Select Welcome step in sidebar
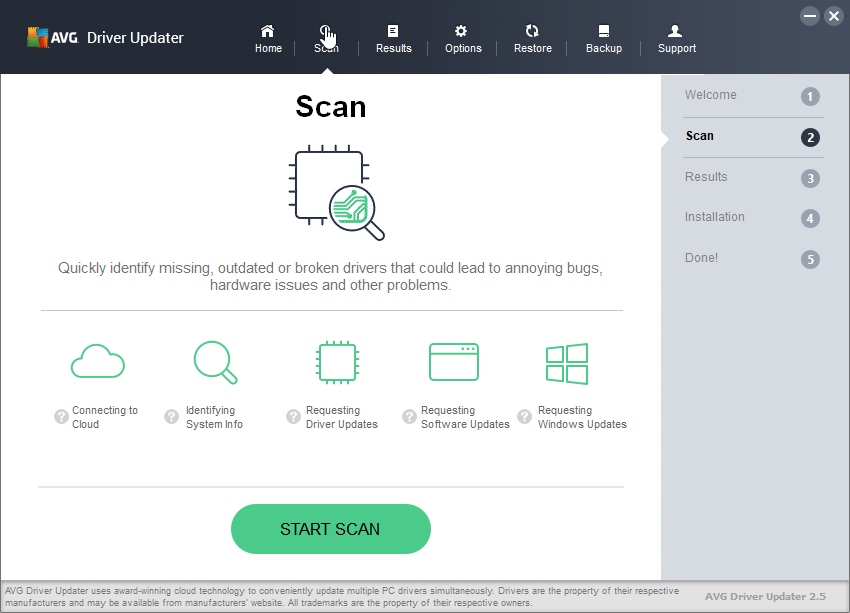Viewport: 850px width, 613px height. tap(753, 96)
